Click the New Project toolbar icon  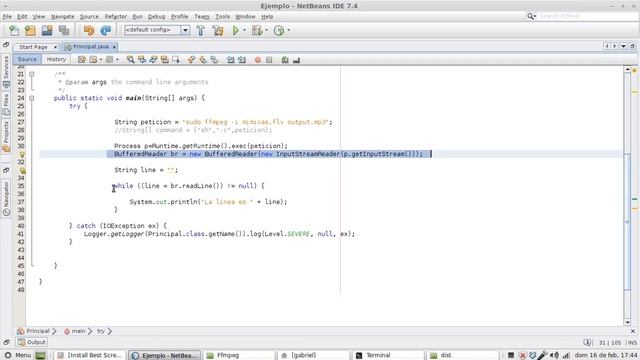(30, 30)
